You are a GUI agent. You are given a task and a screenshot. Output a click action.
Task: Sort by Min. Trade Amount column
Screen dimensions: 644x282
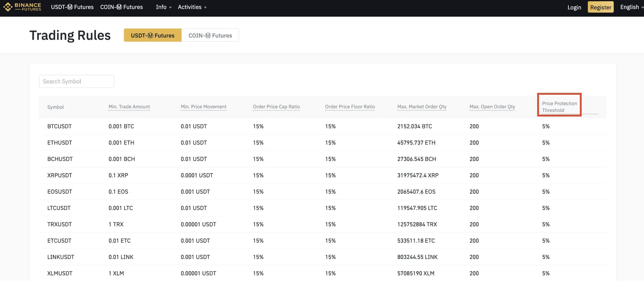129,107
